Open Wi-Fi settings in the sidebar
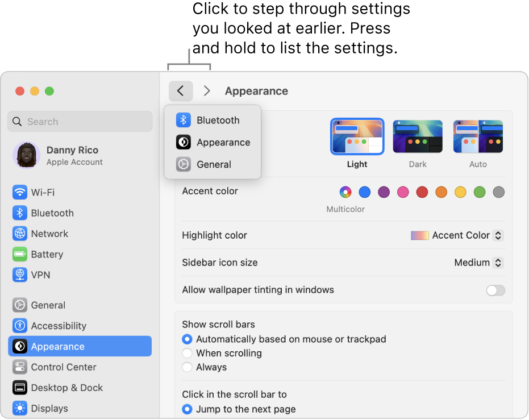The height and width of the screenshot is (420, 529). point(80,192)
